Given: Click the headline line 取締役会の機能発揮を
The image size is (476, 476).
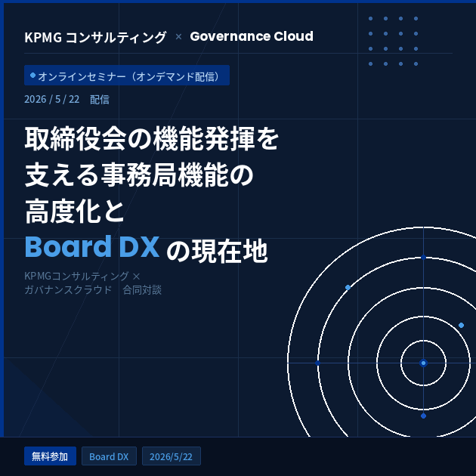Looking at the screenshot, I should (152, 139).
